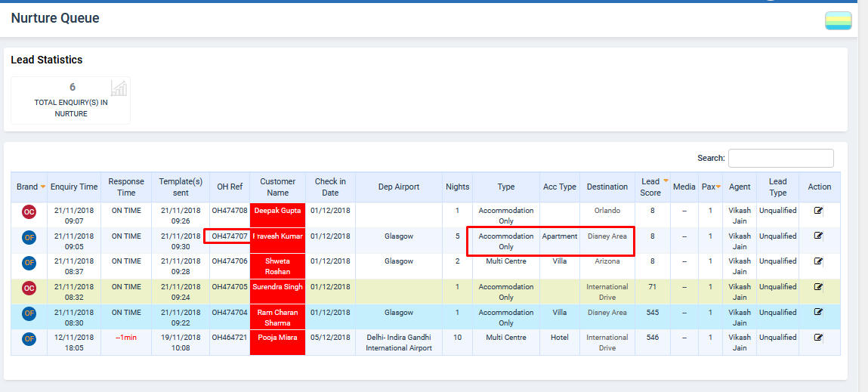868x392 pixels.
Task: Click the Total Enquiries in Nurture stat card
Action: coord(71,100)
